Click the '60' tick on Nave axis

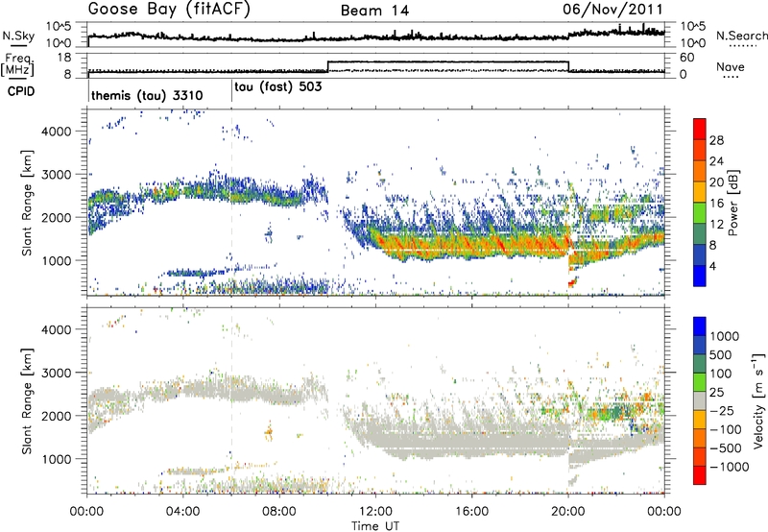tap(687, 58)
